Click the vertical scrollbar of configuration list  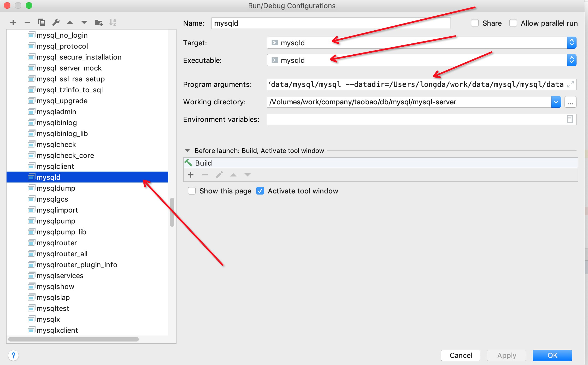pyautogui.click(x=172, y=212)
